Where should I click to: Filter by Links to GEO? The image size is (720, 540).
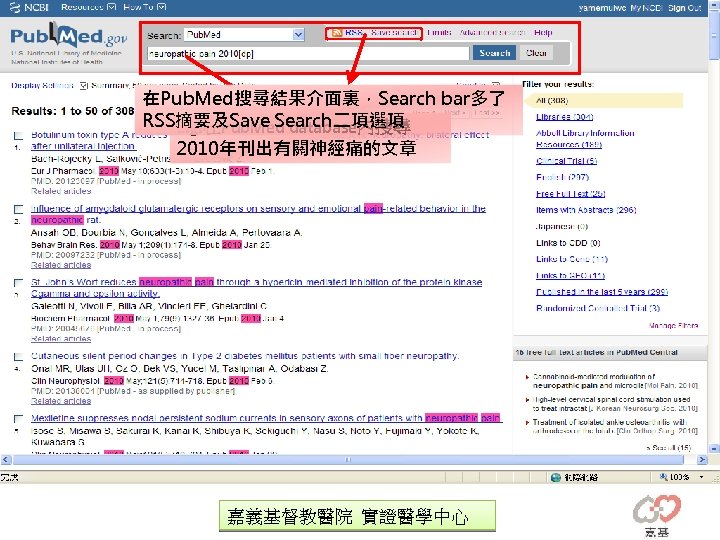click(x=570, y=276)
